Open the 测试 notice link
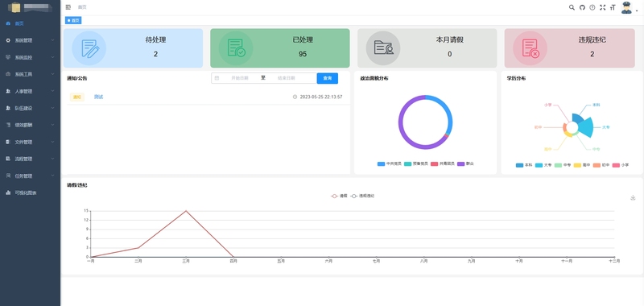Screen dimensions: 644x306 (98, 97)
